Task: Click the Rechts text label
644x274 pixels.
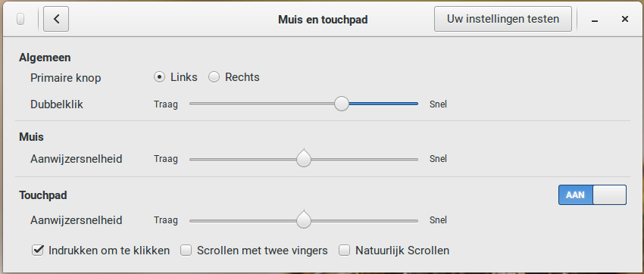Action: click(242, 77)
